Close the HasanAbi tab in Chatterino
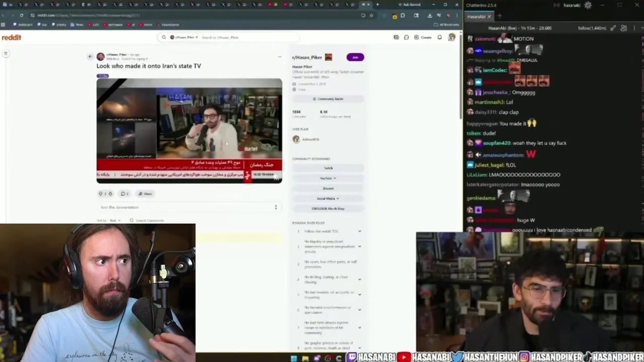Screen dimensions: 644x362 coord(489,17)
